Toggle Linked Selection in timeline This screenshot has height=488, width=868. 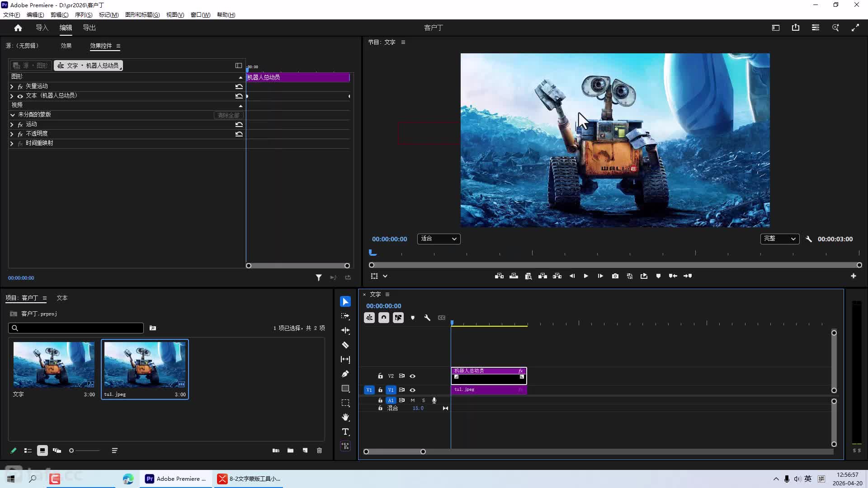point(398,318)
